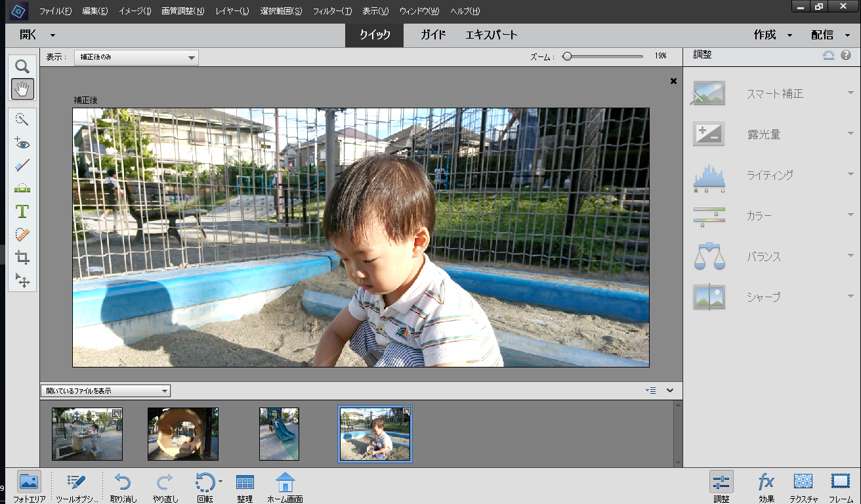Select the Whiten Teeth tool

[22, 165]
